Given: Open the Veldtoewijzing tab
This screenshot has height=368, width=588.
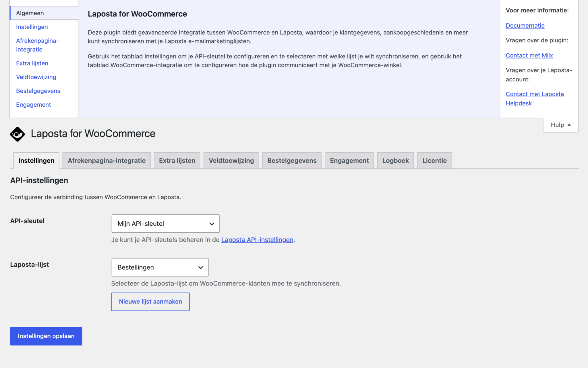Looking at the screenshot, I should [231, 160].
